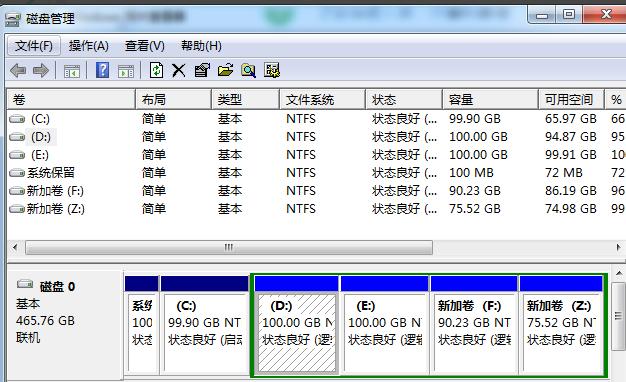The height and width of the screenshot is (382, 626).
Task: Select the (C:) 99.90 GB partition block
Action: [x=205, y=325]
